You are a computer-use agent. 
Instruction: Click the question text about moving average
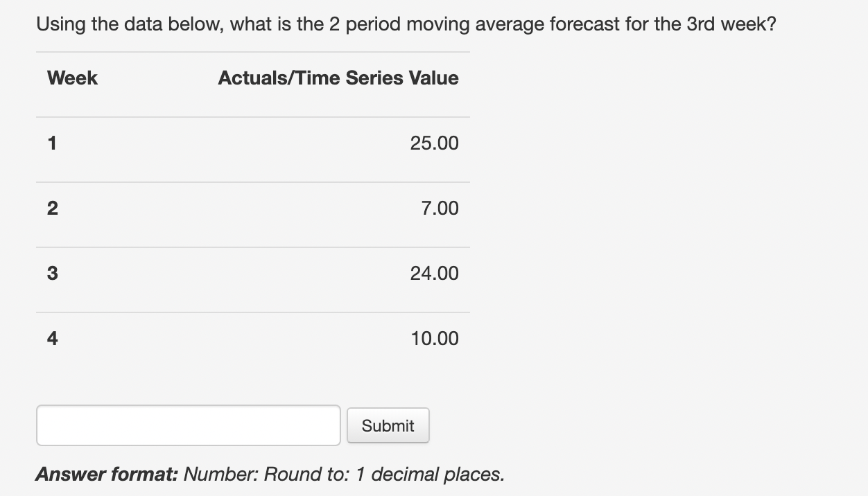(408, 24)
